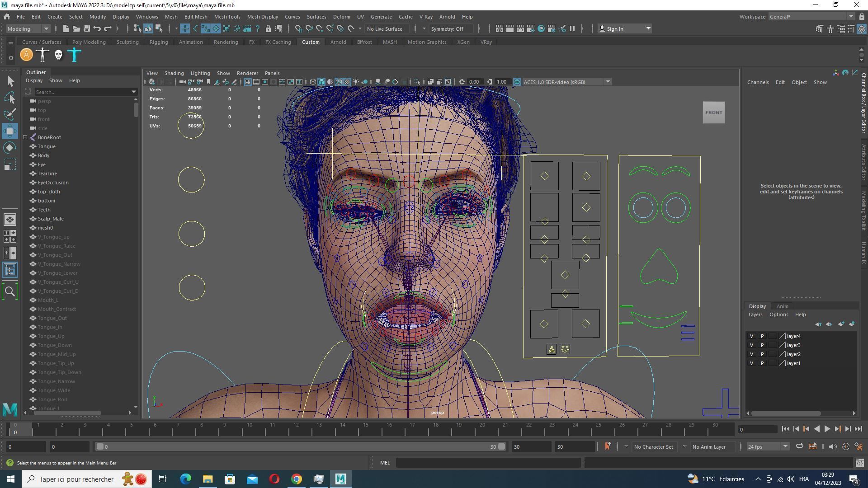Viewport: 868px width, 488px height.
Task: Choose the Lasso selection tool
Action: pyautogui.click(x=10, y=98)
